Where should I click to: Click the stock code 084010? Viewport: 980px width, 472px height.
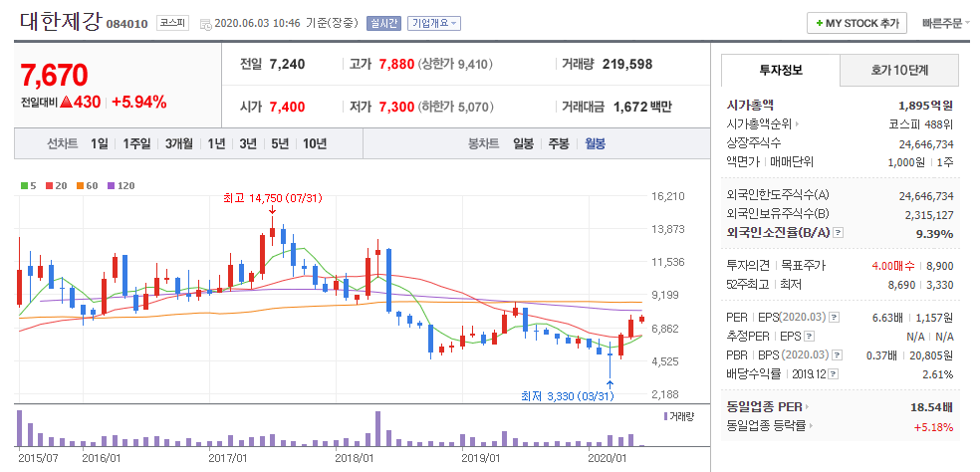tap(127, 24)
